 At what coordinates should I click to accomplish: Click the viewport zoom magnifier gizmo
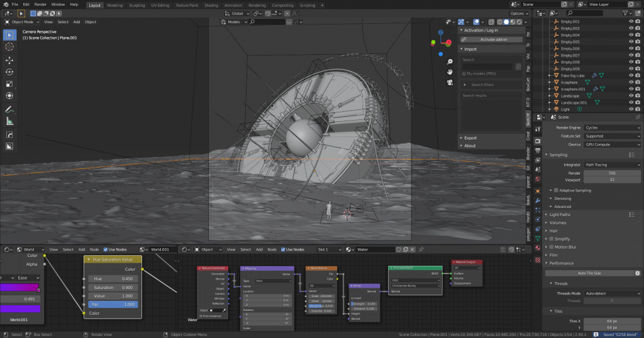tap(450, 62)
